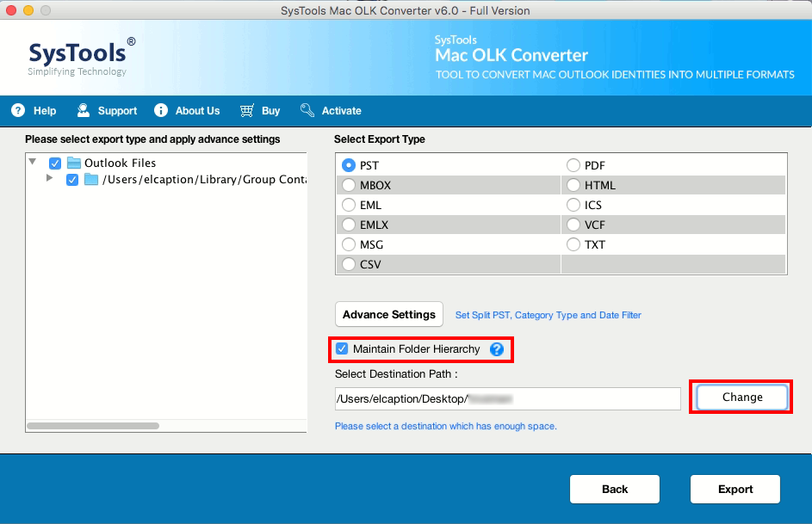
Task: Select the PDF export type
Action: coord(573,165)
